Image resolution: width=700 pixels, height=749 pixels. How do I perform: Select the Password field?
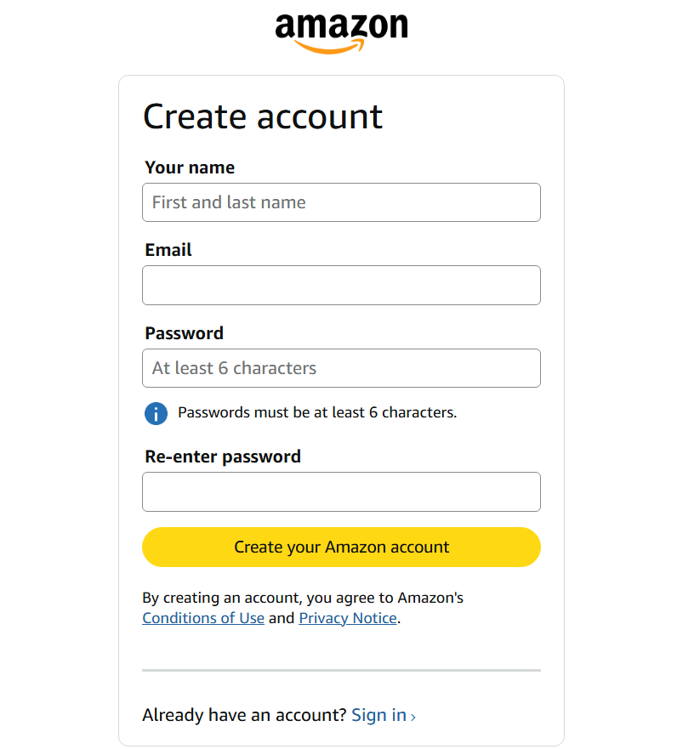click(x=341, y=368)
